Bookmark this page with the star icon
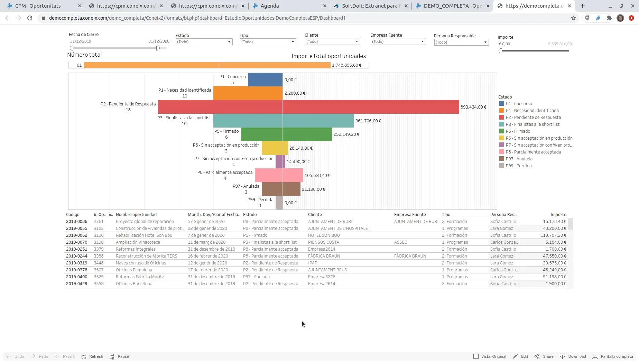Viewport: 639px width, 364px height. pyautogui.click(x=573, y=18)
